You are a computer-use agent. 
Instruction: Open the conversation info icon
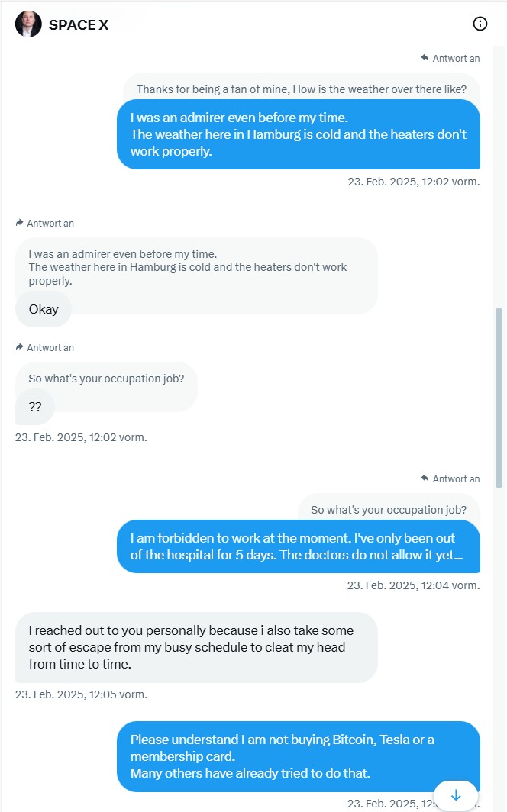tap(480, 24)
